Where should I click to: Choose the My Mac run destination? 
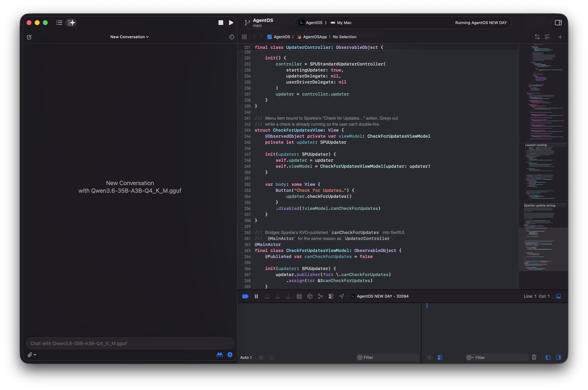pos(341,23)
